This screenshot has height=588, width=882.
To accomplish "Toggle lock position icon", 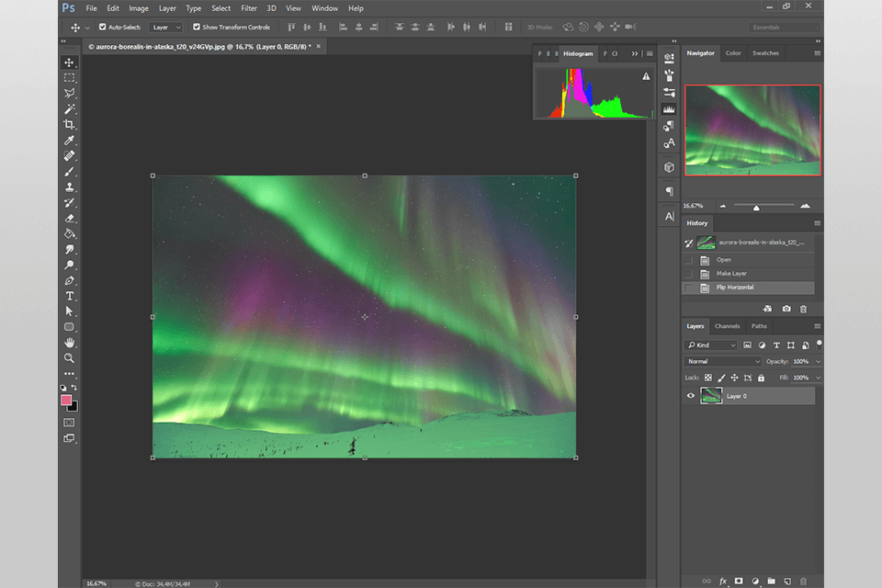I will (734, 379).
